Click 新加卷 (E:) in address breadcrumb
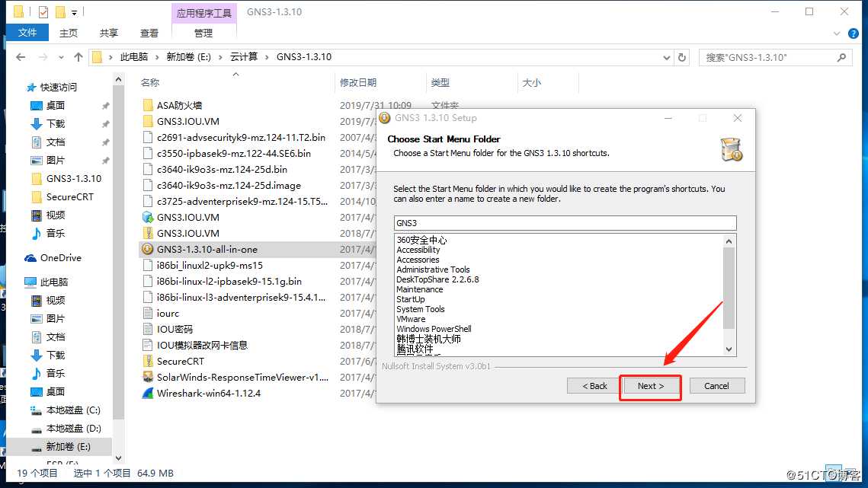Viewport: 868px width, 488px height. tap(189, 57)
